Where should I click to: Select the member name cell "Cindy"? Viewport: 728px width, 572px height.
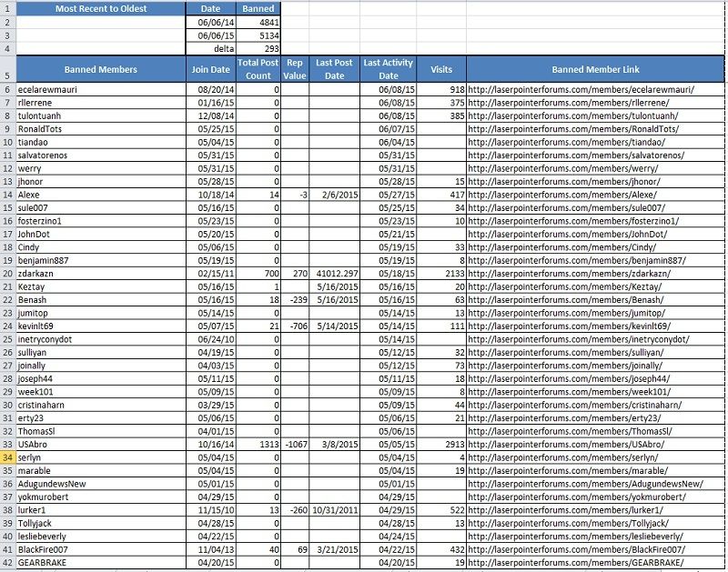click(101, 247)
